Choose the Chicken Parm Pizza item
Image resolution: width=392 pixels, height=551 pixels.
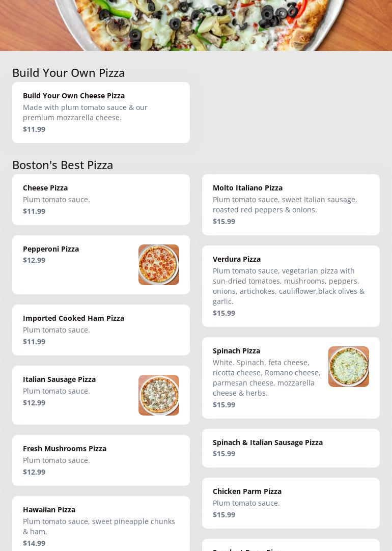pyautogui.click(x=291, y=503)
